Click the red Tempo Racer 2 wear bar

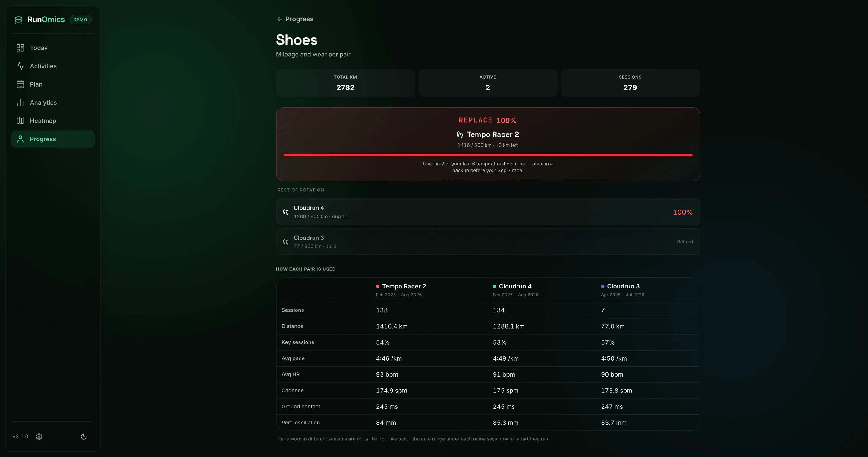488,155
